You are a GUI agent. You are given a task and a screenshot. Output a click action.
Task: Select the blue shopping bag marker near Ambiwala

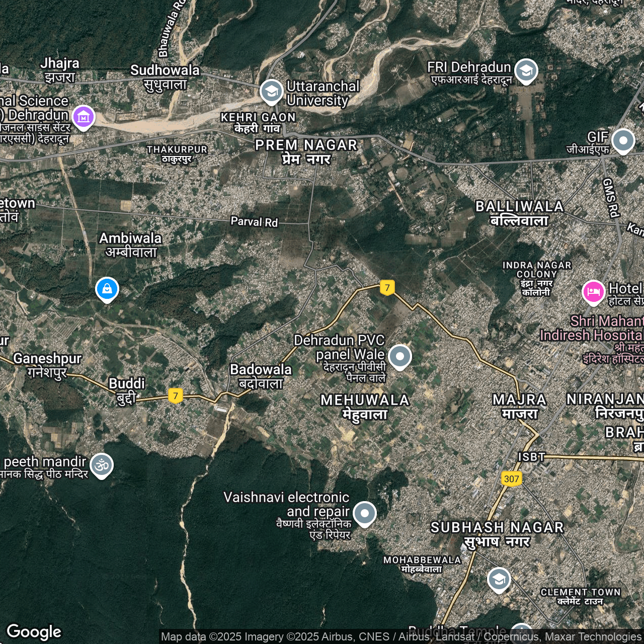click(107, 289)
